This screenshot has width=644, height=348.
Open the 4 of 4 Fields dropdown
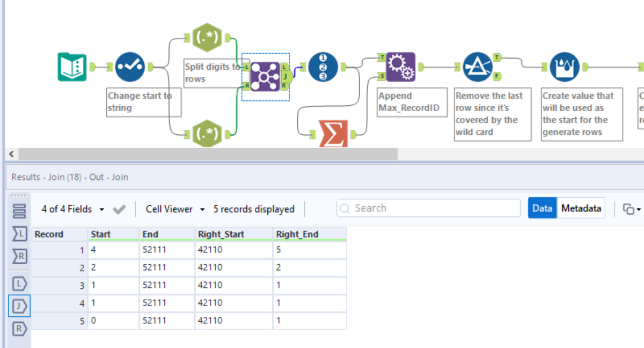coord(101,209)
